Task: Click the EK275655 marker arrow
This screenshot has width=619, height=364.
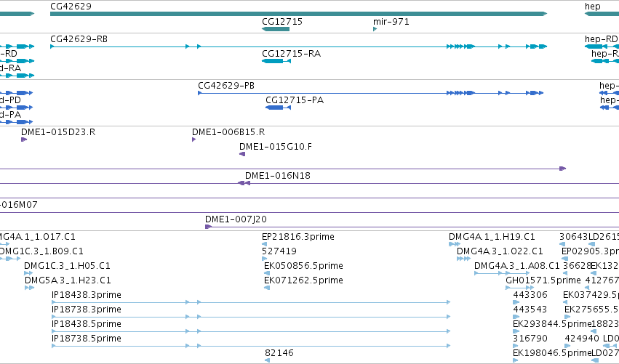Action: coord(567,317)
